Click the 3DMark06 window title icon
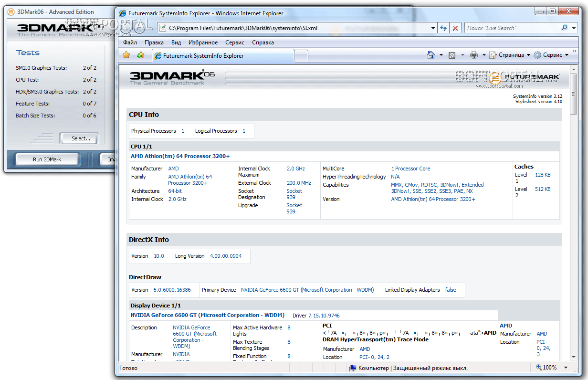The height and width of the screenshot is (380, 588). 10,12
